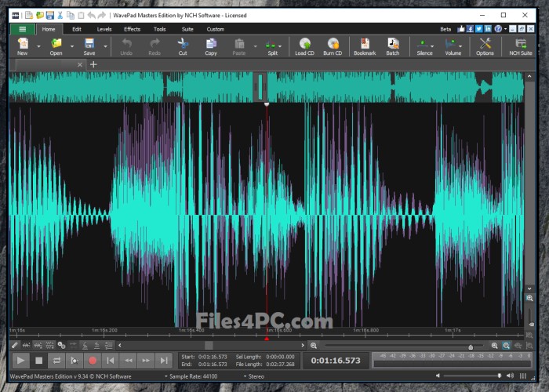Expand the New button dropdown arrow
549x392 pixels.
[x=38, y=46]
